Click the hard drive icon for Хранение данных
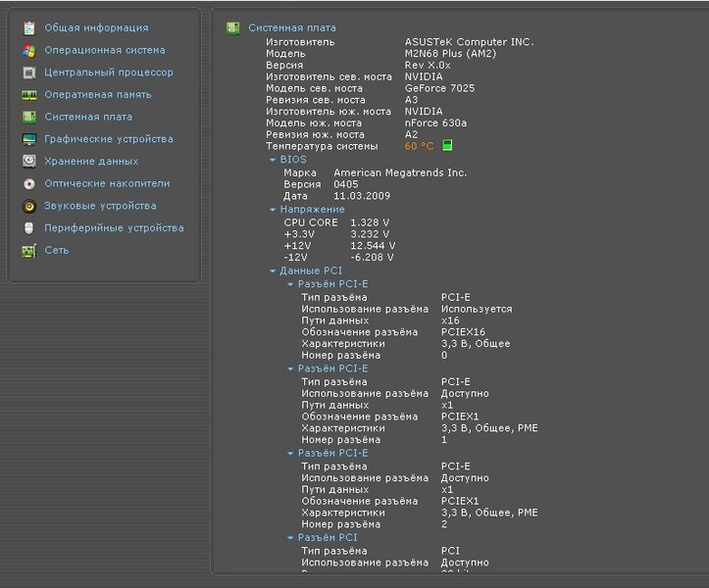 click(29, 162)
